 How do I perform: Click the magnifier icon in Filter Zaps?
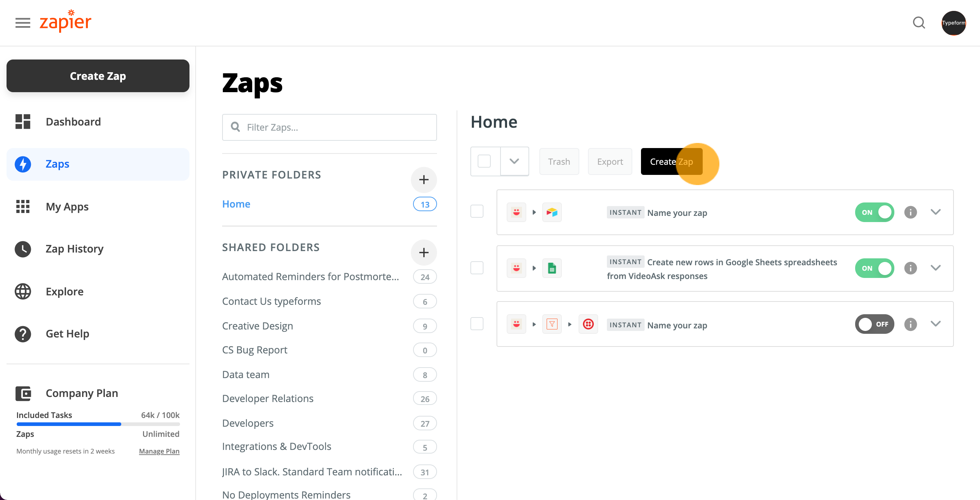pos(235,127)
